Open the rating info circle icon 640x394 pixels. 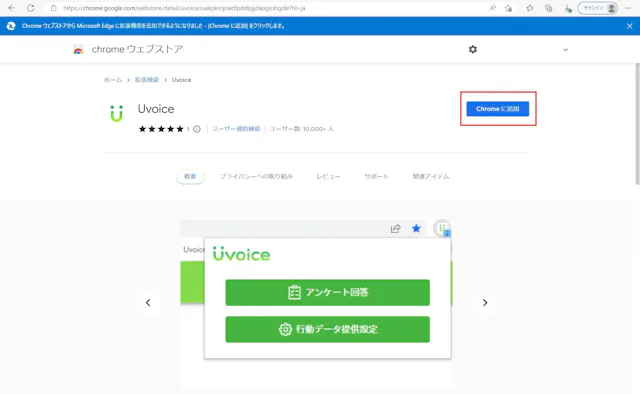click(x=197, y=129)
